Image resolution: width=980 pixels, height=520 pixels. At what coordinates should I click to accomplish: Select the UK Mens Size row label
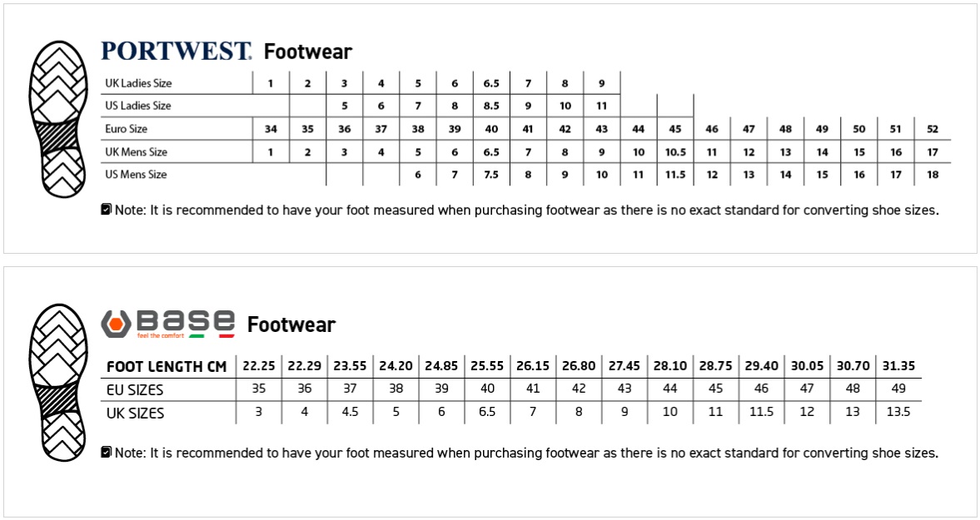tap(136, 152)
